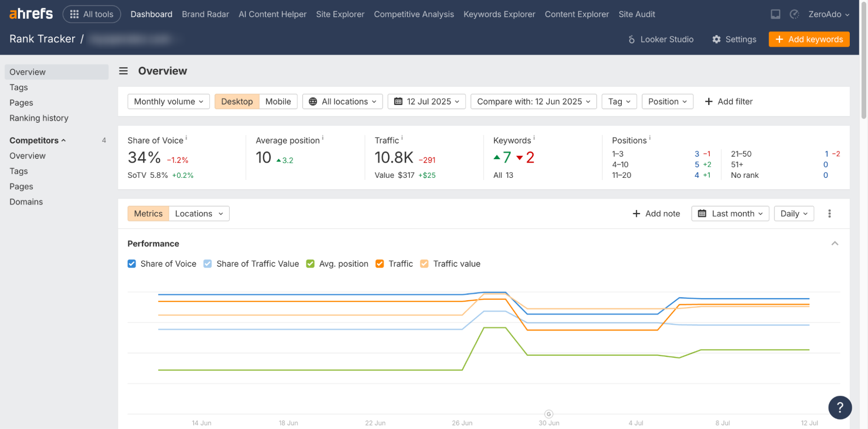Screen dimensions: 868x429
Task: Expand the All locations dropdown
Action: click(x=342, y=102)
